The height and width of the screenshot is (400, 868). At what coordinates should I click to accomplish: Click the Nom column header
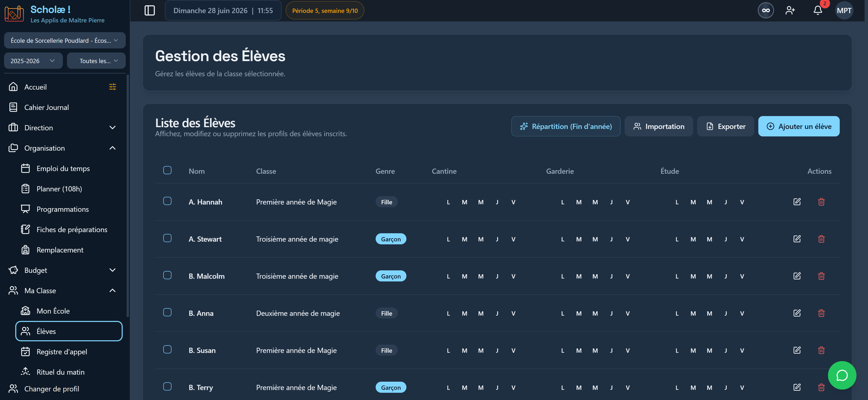coord(197,171)
